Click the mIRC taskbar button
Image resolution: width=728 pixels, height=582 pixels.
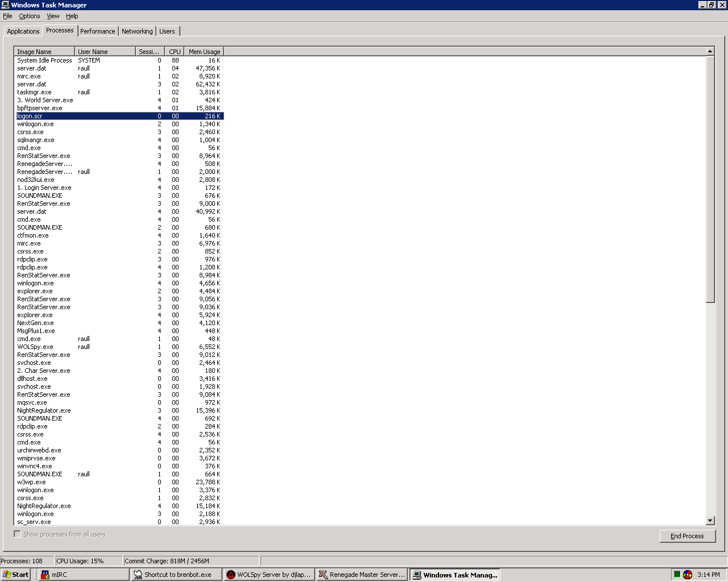(x=84, y=575)
